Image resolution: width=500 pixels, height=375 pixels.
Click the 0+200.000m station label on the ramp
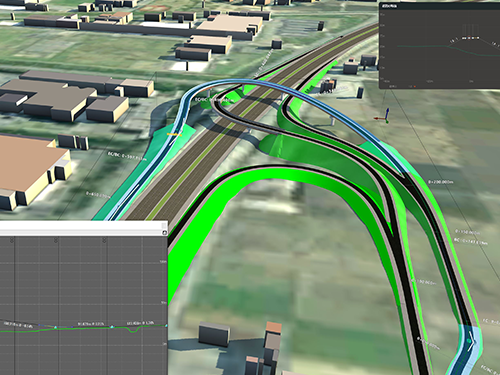pos(441,182)
